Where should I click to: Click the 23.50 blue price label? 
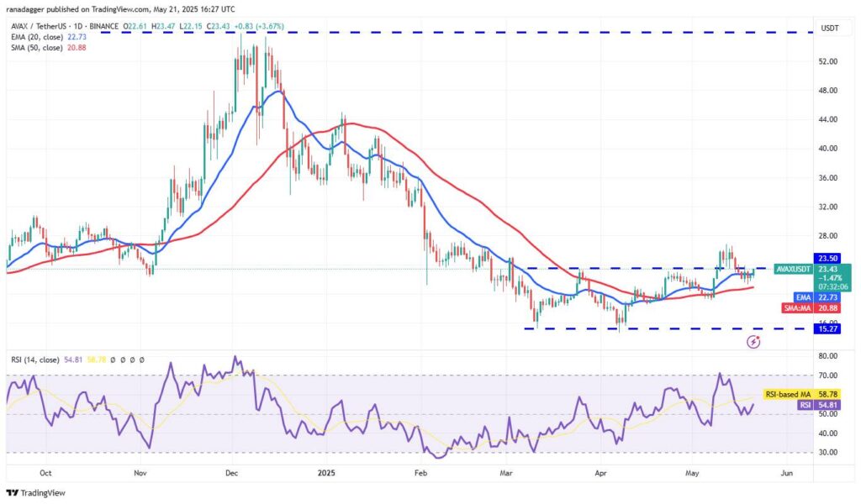point(827,259)
